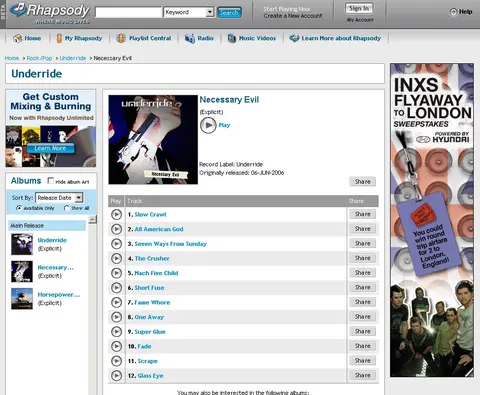Click the Music Videos icon
This screenshot has width=480, height=395.
[x=232, y=38]
